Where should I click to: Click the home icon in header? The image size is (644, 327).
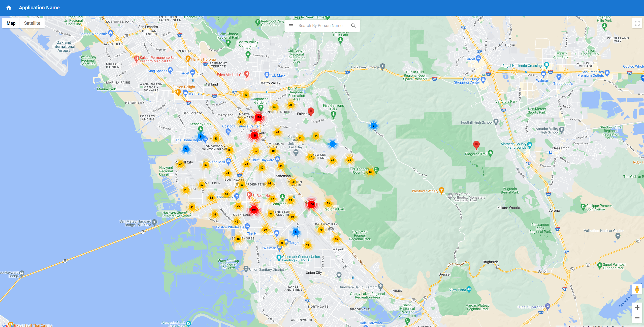pyautogui.click(x=9, y=8)
